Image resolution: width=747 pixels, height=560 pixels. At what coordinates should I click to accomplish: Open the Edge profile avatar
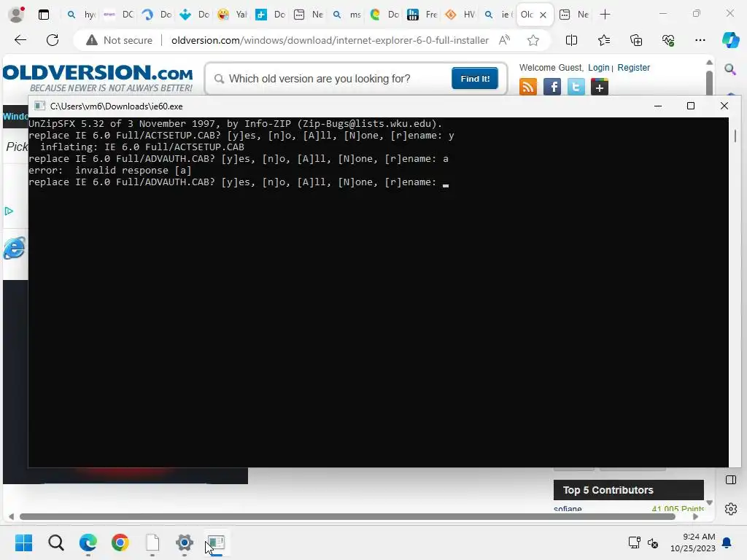tap(17, 15)
